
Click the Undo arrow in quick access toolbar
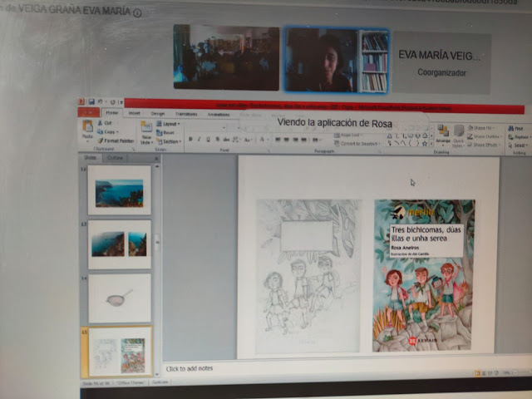pyautogui.click(x=100, y=101)
